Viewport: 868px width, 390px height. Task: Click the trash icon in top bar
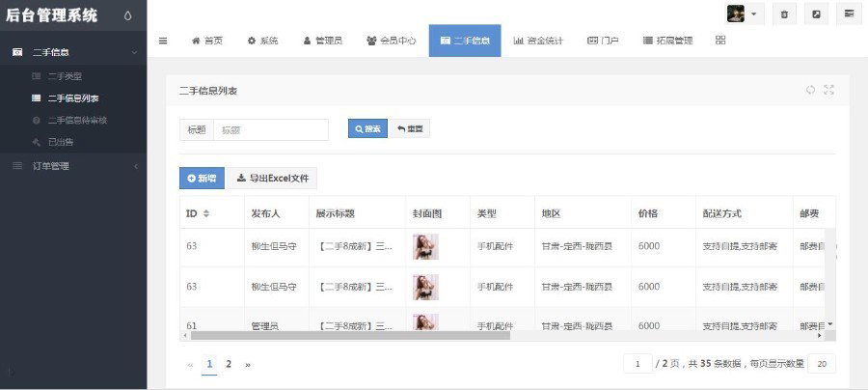pos(784,14)
